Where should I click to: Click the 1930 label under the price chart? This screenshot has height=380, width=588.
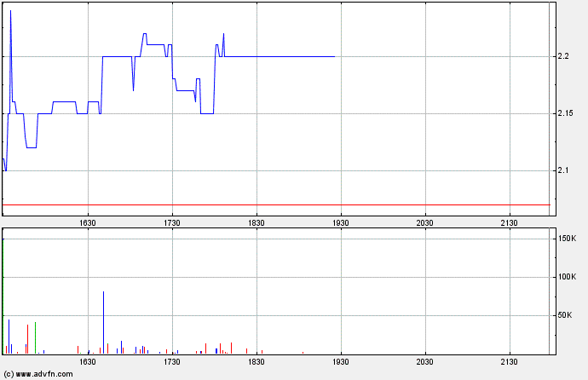click(340, 222)
